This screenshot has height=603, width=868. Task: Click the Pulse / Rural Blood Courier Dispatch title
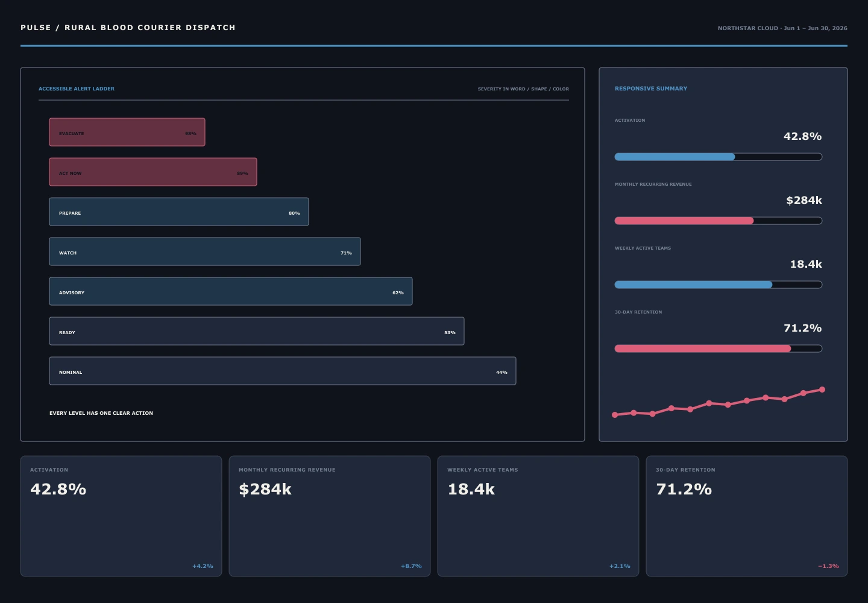[x=128, y=28]
